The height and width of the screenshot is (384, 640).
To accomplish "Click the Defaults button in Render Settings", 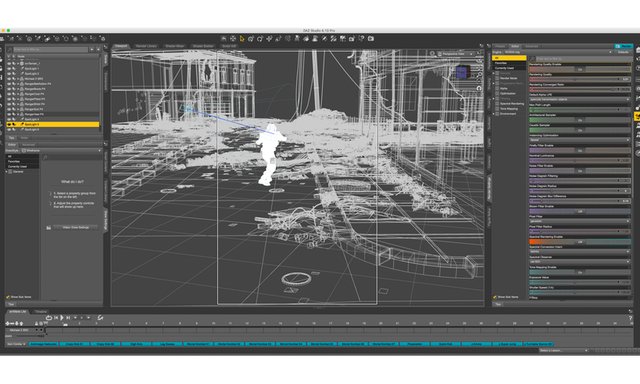I will (x=623, y=52).
